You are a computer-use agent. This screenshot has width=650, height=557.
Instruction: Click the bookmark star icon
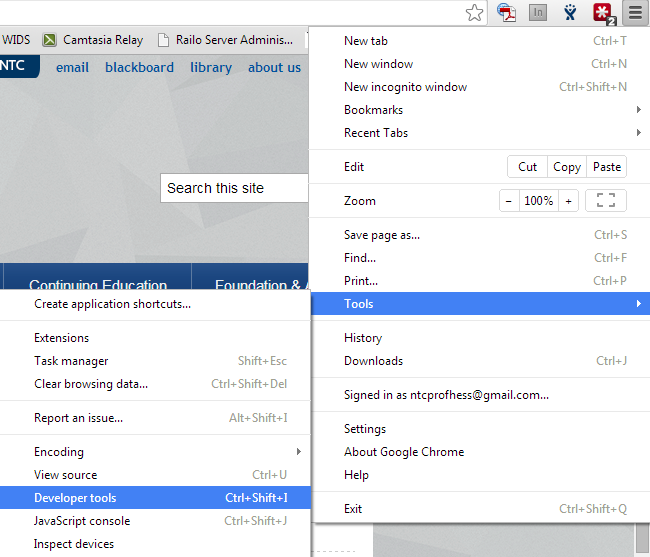point(475,13)
